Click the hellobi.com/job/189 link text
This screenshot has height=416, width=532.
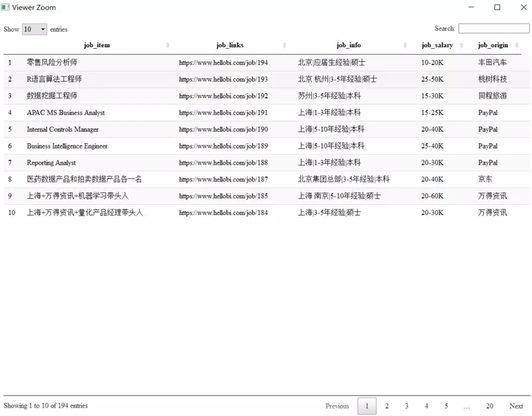[x=223, y=146]
